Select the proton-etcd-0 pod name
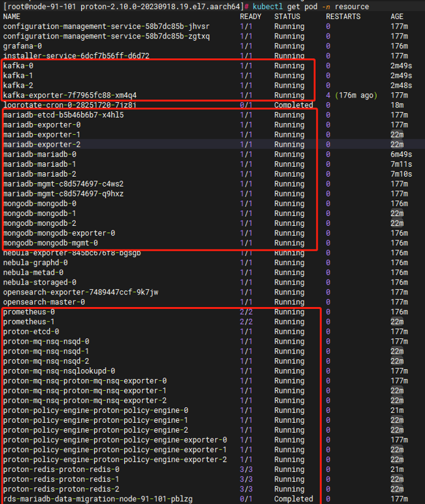This screenshot has width=425, height=504. 31,331
